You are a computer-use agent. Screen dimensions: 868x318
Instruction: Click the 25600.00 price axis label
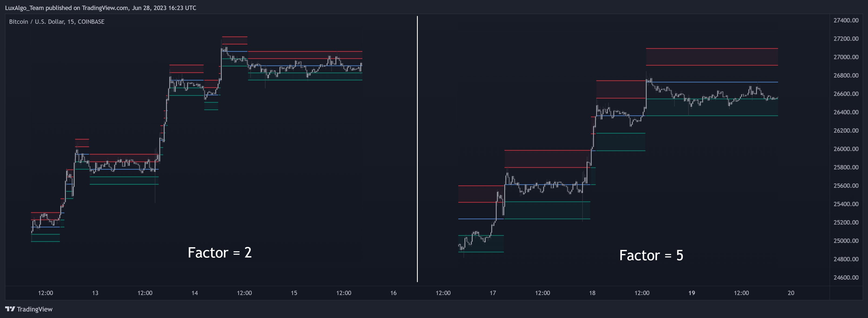click(x=846, y=186)
